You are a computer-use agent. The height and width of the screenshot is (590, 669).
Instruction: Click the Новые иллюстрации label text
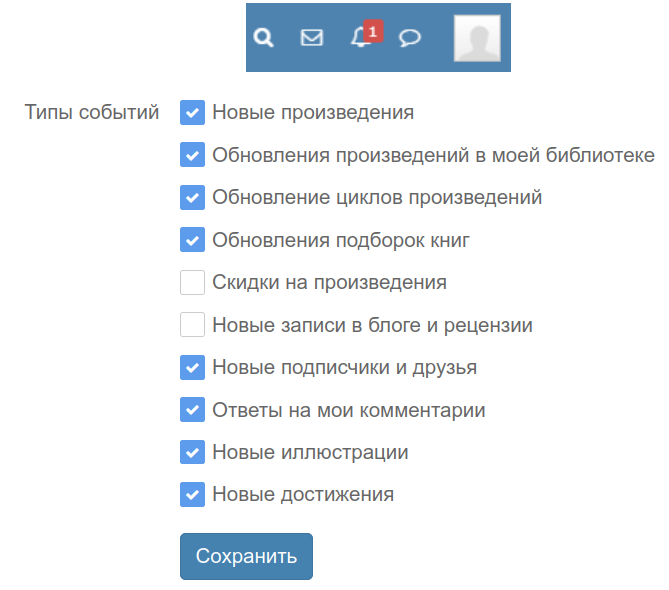tap(310, 452)
